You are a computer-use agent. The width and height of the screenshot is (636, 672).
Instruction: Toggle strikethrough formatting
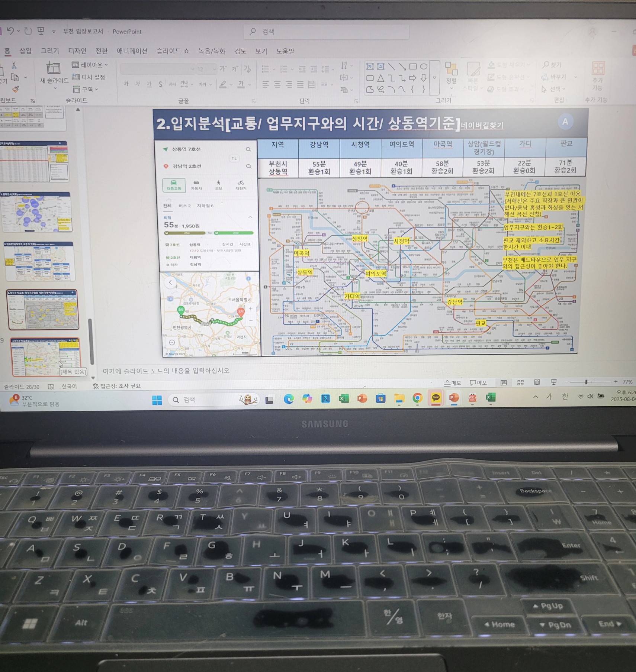(x=172, y=84)
